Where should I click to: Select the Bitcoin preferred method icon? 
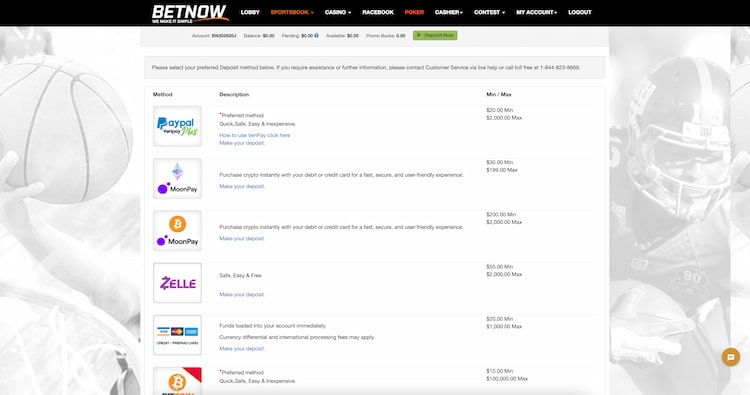point(177,381)
